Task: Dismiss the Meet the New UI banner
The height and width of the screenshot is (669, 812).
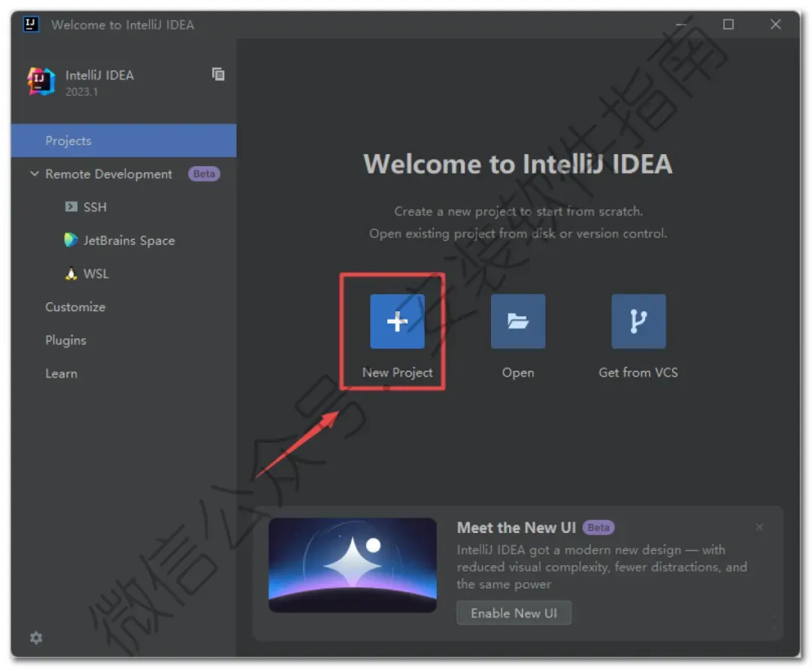Action: (759, 527)
